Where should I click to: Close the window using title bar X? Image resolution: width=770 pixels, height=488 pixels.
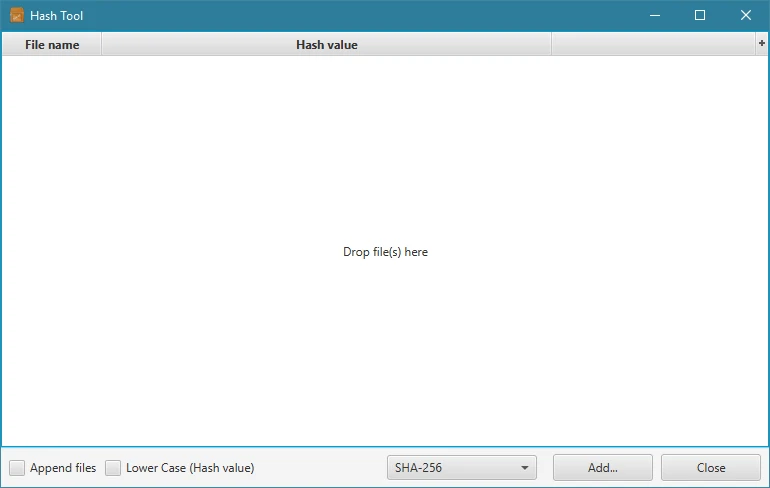(745, 15)
